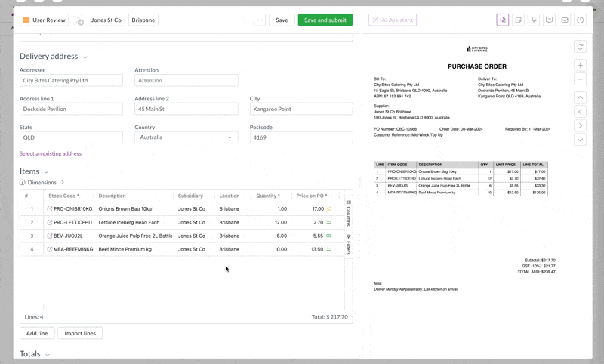Screen dimensions: 604x364
Task: Open the AI Assistant
Action: (393, 20)
